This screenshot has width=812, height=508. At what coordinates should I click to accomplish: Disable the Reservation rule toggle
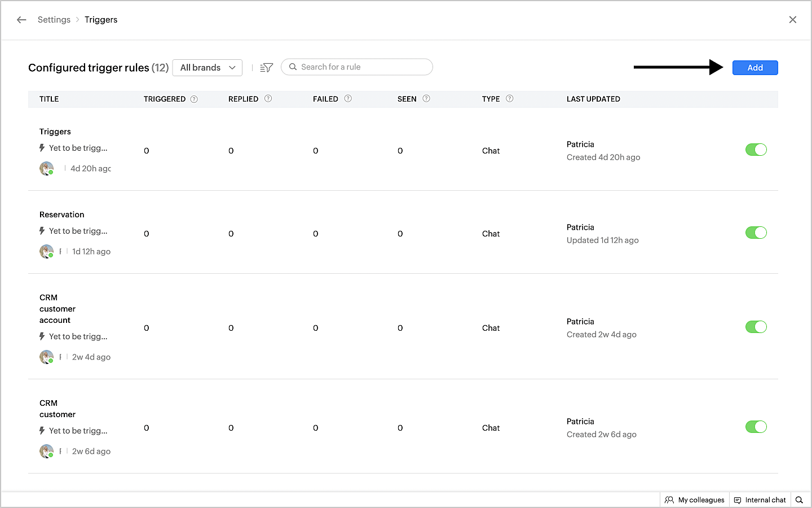756,233
